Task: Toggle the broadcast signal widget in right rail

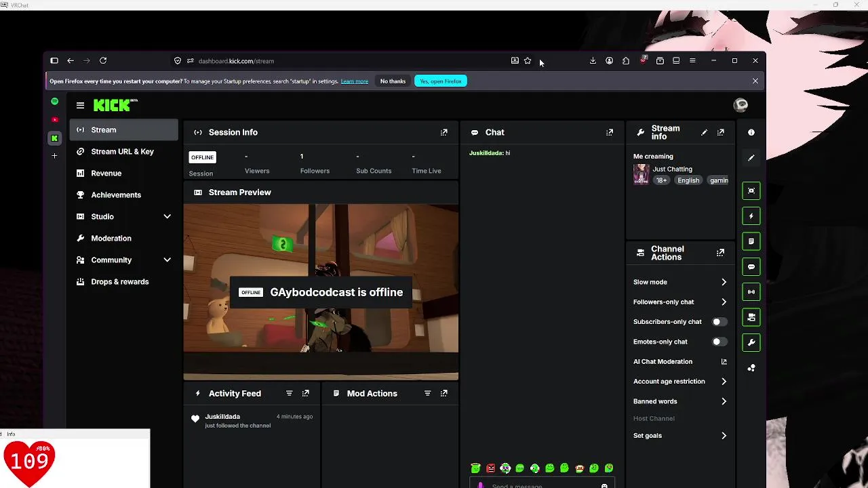Action: [751, 292]
